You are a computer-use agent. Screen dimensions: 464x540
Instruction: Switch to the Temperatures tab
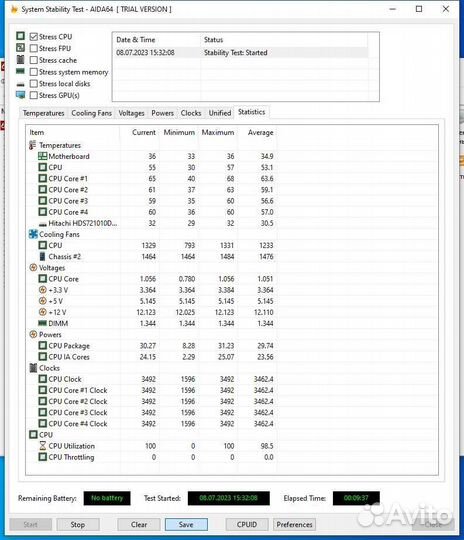(43, 113)
